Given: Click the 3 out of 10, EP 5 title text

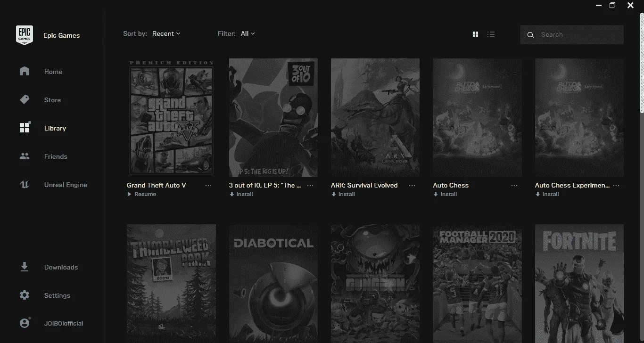Looking at the screenshot, I should (265, 185).
